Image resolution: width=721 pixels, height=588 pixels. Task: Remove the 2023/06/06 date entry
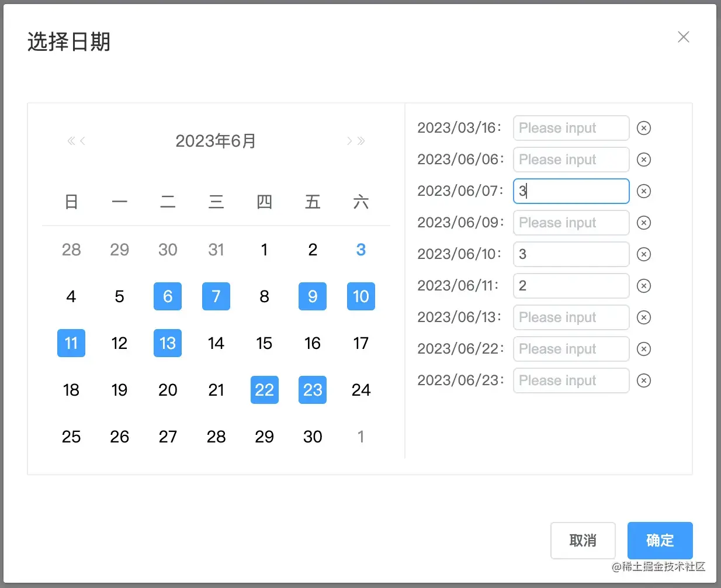[x=643, y=160]
